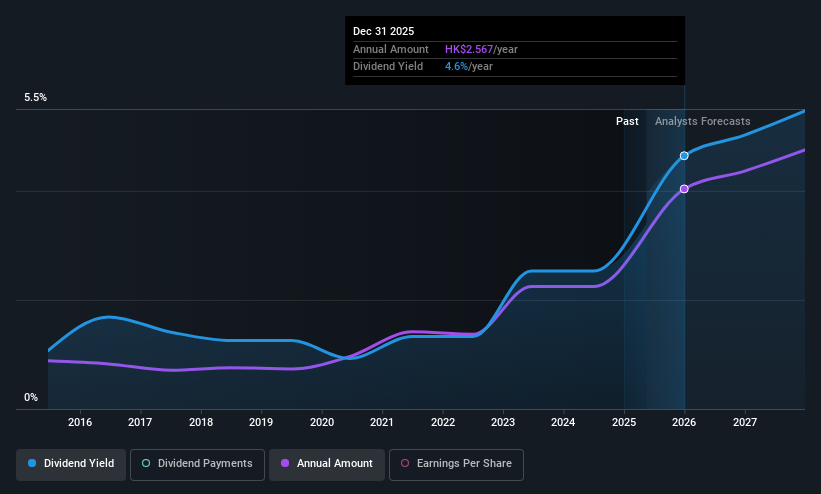The height and width of the screenshot is (494, 821).
Task: Select the 2027 year label on the axis
Action: click(x=745, y=422)
